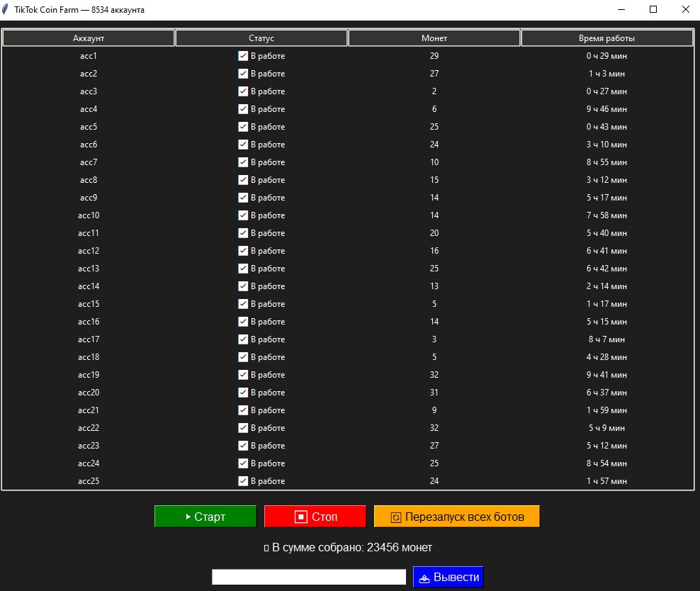Toggle the status checkbox for acc12
Image resolution: width=700 pixels, height=591 pixels.
(243, 251)
